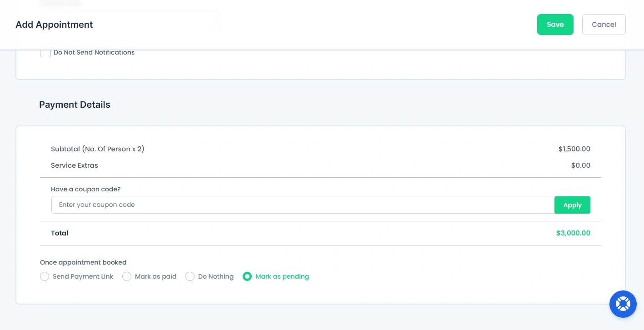Select the Send Payment Link option
The width and height of the screenshot is (644, 330).
click(45, 276)
